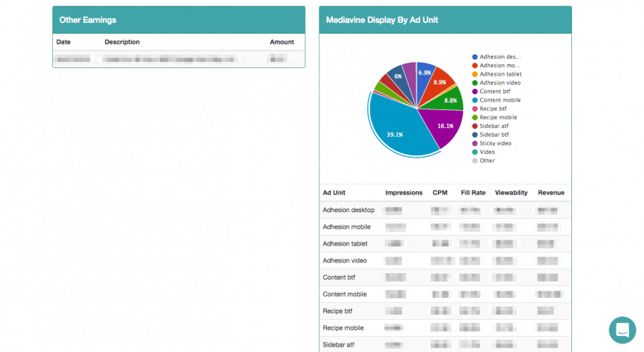This screenshot has height=352, width=644.
Task: Sort by Fill Rate column header
Action: coord(473,193)
